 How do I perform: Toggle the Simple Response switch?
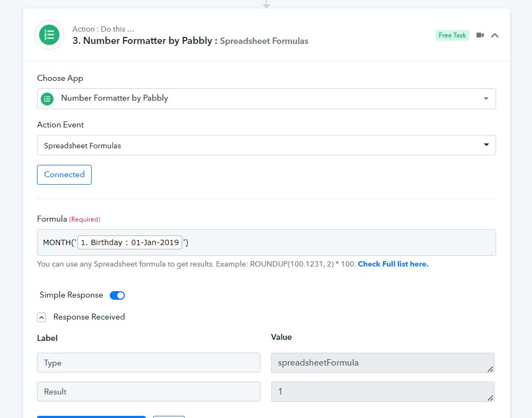coord(117,295)
